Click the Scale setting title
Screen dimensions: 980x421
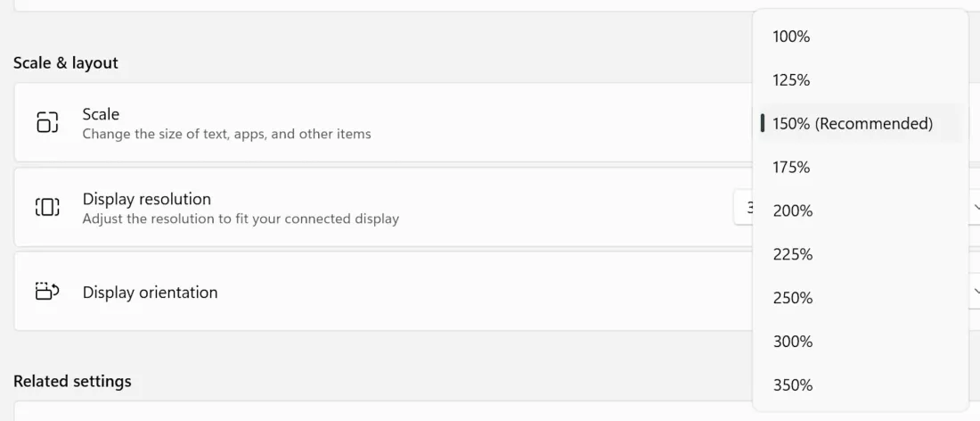point(101,114)
